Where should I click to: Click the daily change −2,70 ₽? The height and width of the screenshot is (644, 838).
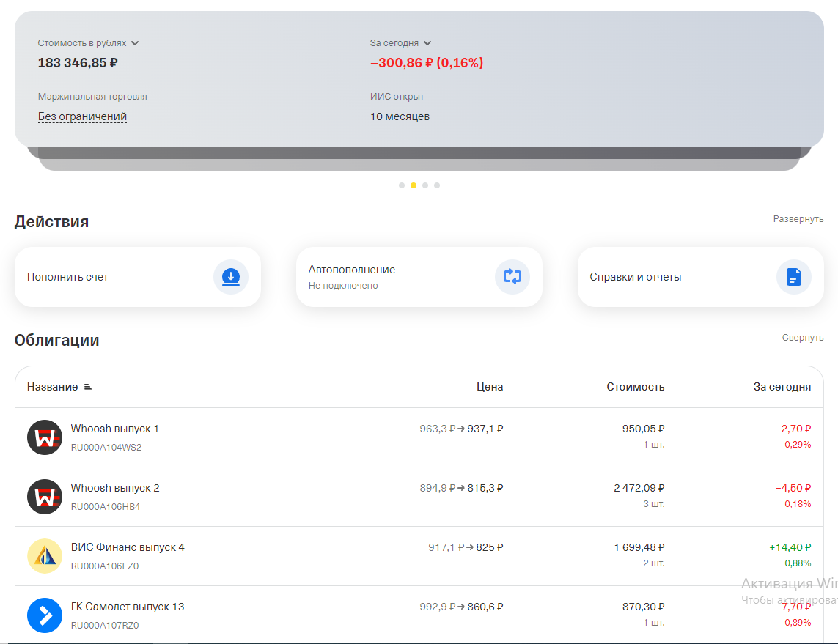(793, 429)
